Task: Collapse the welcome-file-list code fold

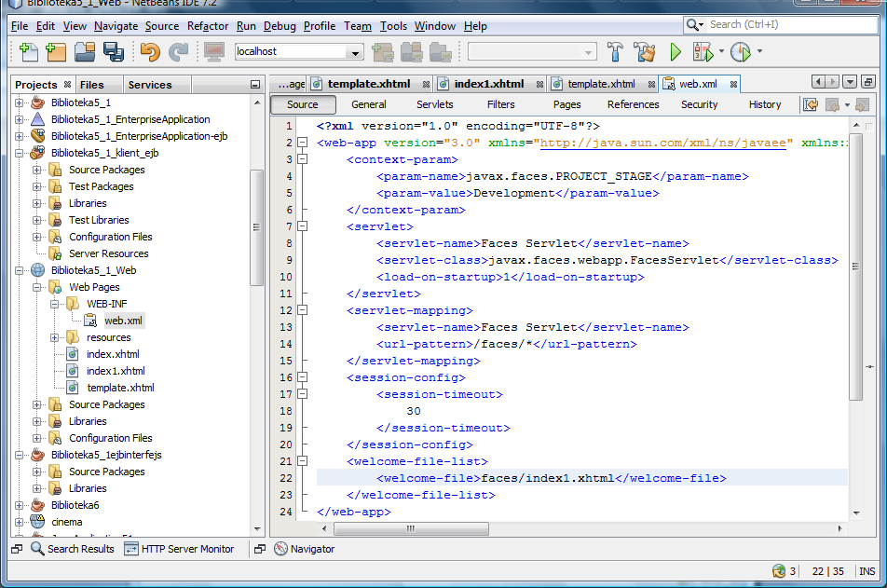Action: (303, 461)
